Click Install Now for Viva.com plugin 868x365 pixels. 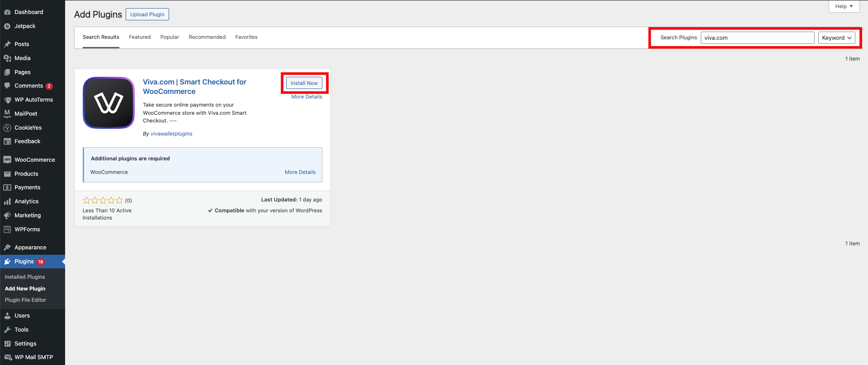point(304,83)
